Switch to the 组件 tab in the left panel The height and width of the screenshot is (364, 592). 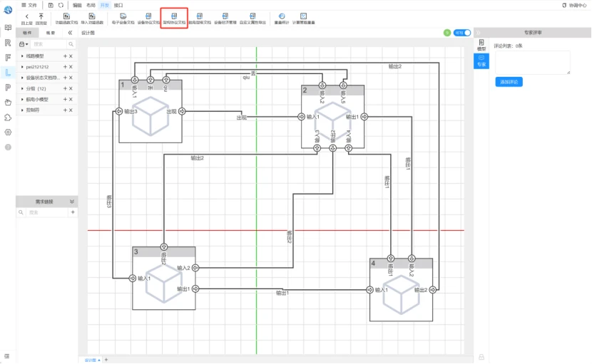[x=27, y=33]
